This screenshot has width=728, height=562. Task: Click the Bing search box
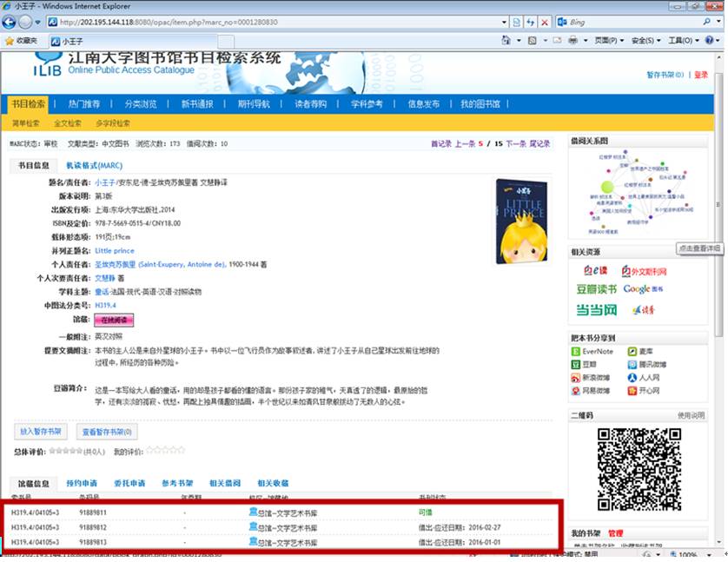click(634, 21)
